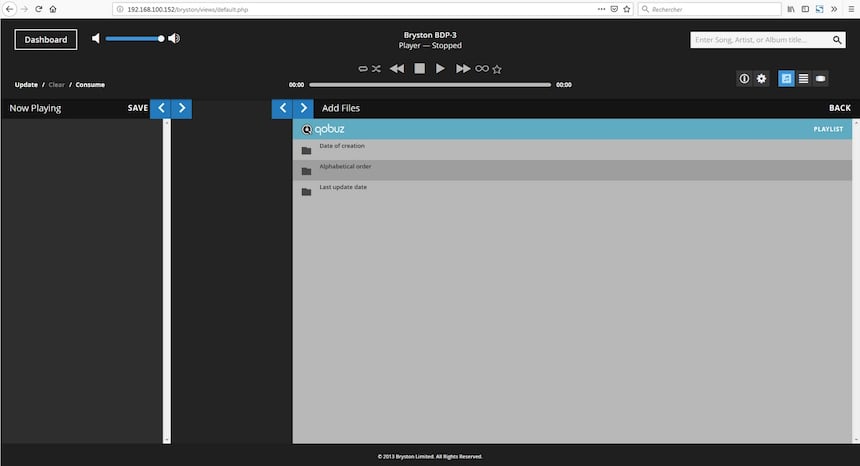Expand Now Playing panel right arrow
Image resolution: width=860 pixels, height=466 pixels.
point(182,109)
